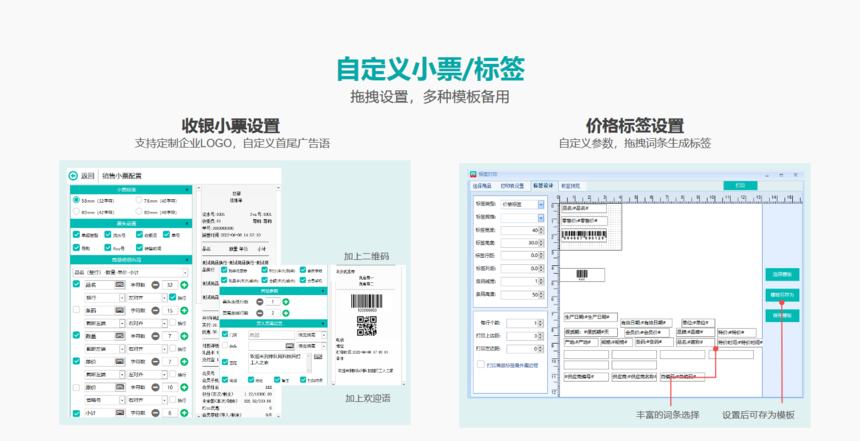Collapse the 其他参数 section
Viewport: 860px width, 441px height.
pyautogui.click(x=324, y=291)
